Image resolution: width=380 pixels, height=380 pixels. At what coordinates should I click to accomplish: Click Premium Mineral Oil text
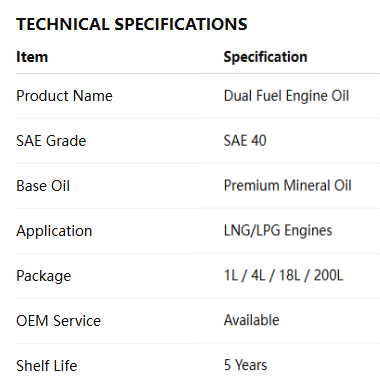[x=288, y=186]
